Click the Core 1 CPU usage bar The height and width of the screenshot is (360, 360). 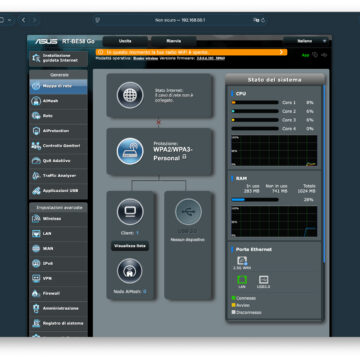[255, 103]
